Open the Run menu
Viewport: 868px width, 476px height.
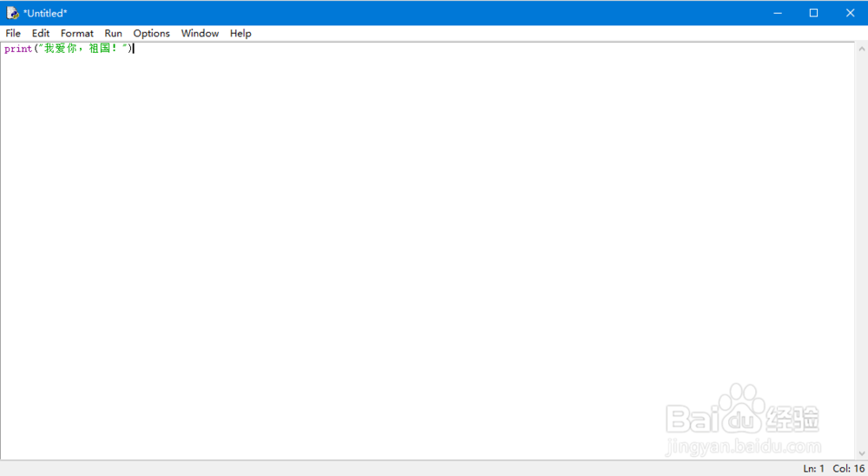coord(113,33)
